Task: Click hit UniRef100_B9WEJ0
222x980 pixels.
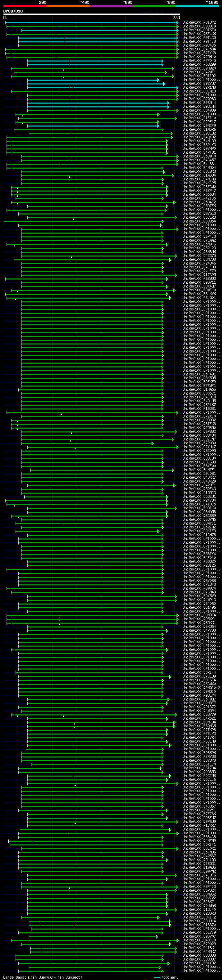Action: pyautogui.click(x=199, y=290)
